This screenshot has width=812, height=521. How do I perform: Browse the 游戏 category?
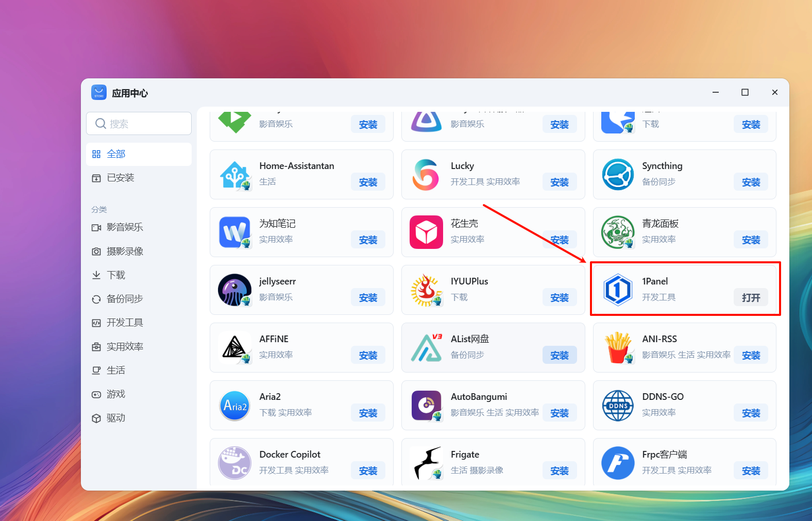[x=139, y=394]
